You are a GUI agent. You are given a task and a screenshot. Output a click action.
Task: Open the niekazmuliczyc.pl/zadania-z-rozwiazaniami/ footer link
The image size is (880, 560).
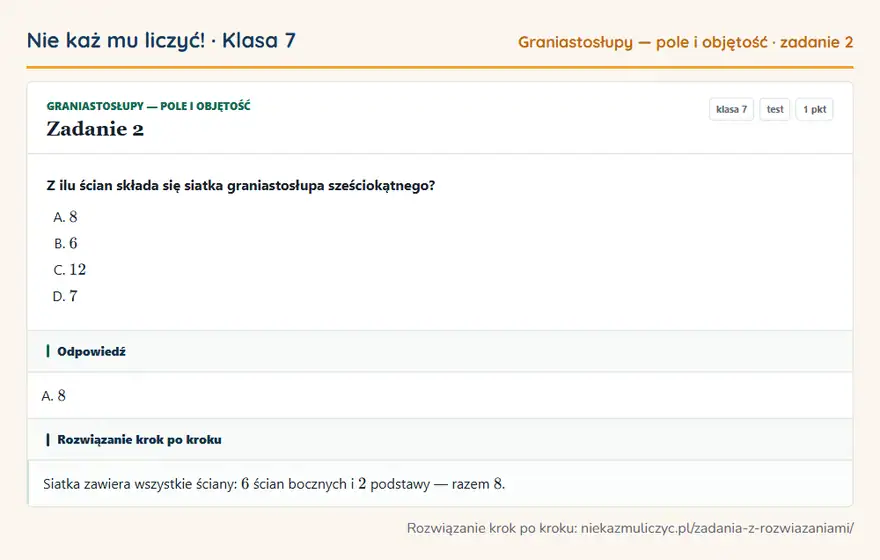pyautogui.click(x=717, y=529)
